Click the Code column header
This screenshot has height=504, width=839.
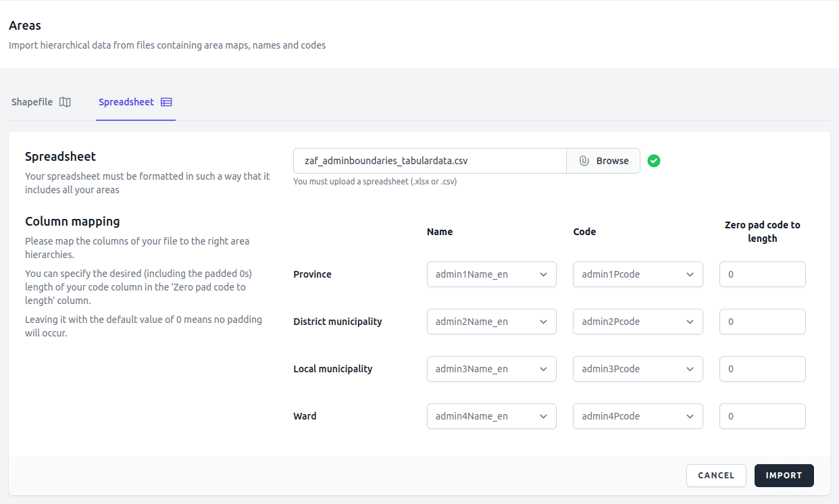[x=584, y=232]
